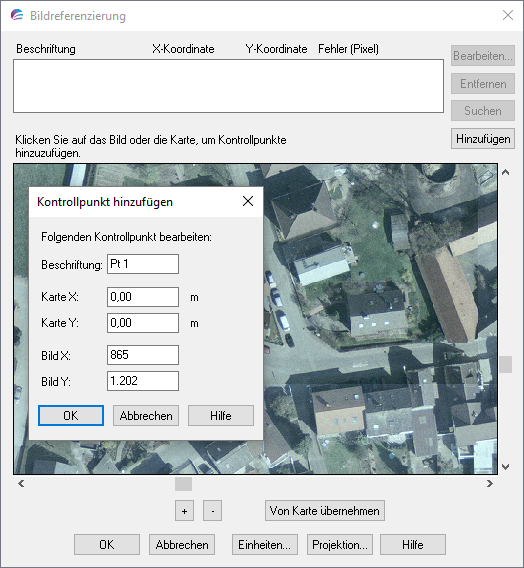Select the Karte Y input field

[143, 323]
